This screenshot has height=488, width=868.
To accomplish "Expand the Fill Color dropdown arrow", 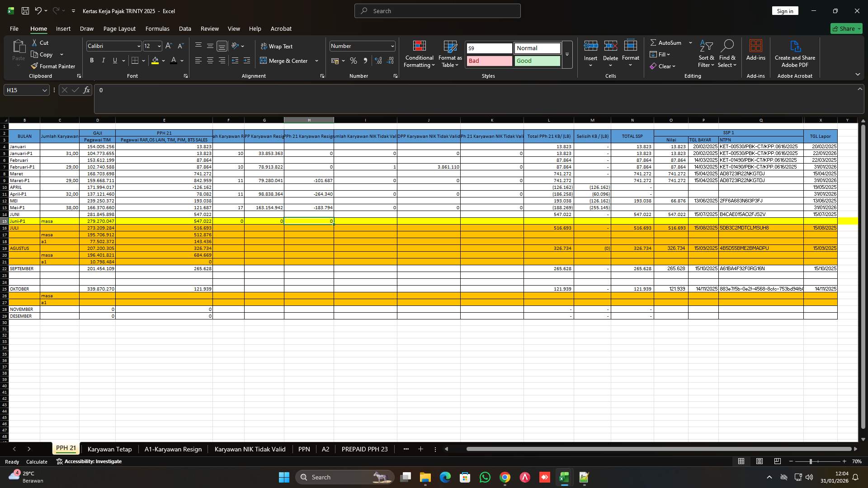I will (x=163, y=60).
